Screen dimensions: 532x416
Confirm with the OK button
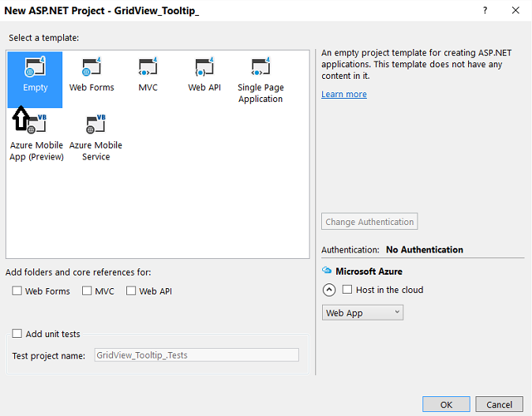pos(446,404)
